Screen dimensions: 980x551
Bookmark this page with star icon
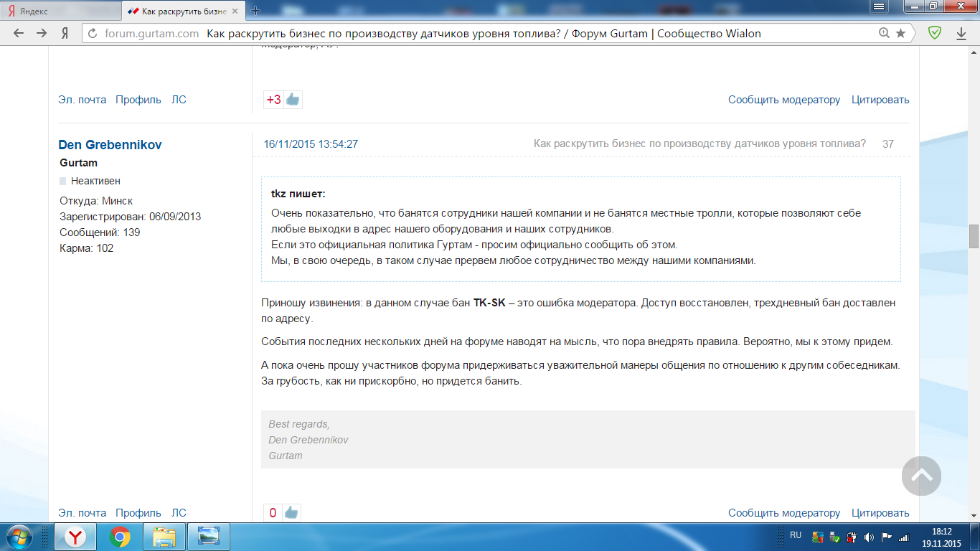[x=900, y=34]
